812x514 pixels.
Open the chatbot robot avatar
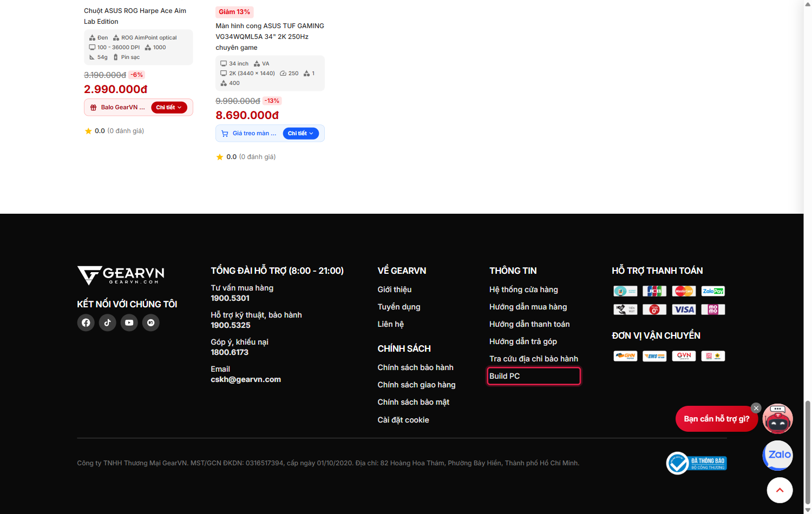click(x=778, y=419)
